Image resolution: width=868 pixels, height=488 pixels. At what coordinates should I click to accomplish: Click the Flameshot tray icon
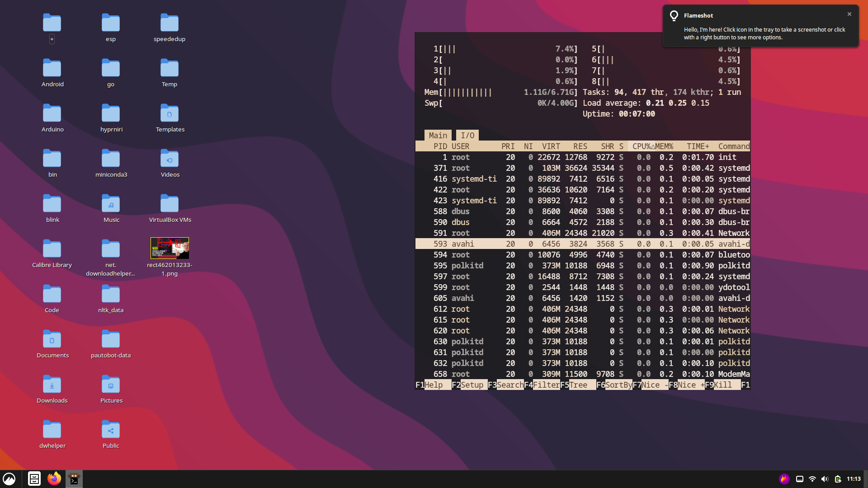tap(784, 479)
